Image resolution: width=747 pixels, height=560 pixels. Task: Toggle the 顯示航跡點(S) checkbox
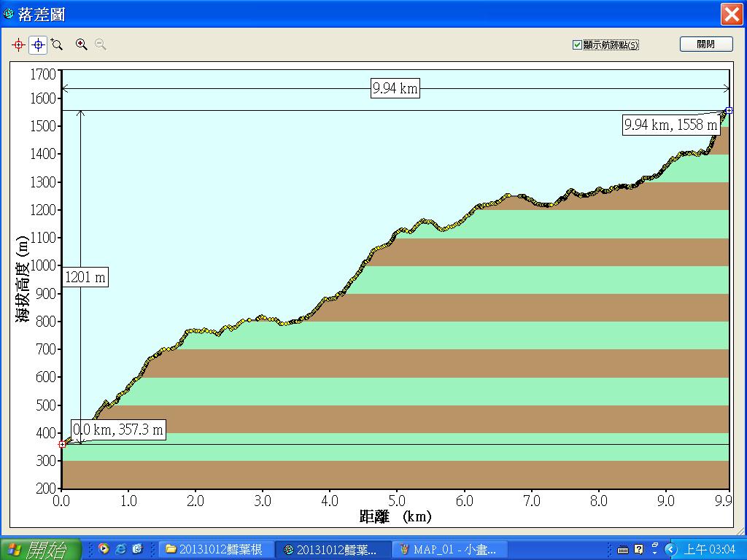pyautogui.click(x=577, y=44)
